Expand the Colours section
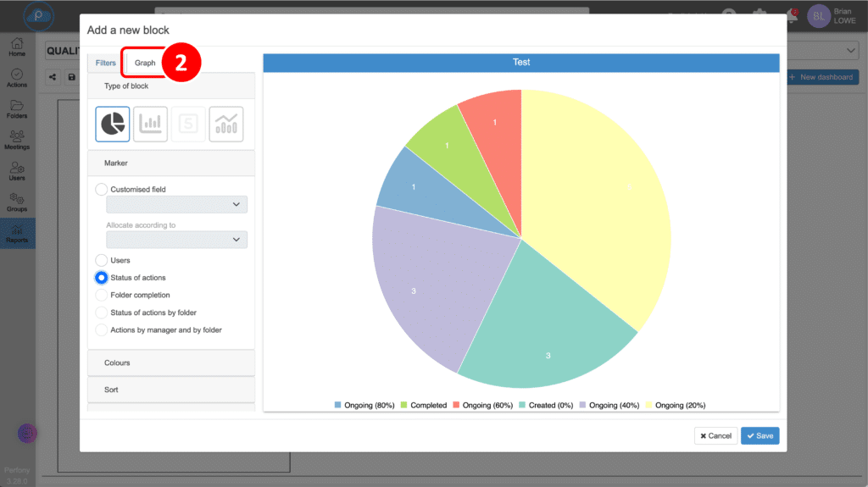The image size is (868, 487). click(171, 362)
